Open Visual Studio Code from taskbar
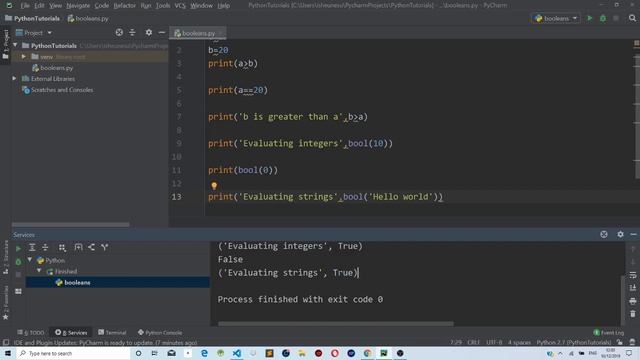This screenshot has width=640, height=360. tap(237, 353)
